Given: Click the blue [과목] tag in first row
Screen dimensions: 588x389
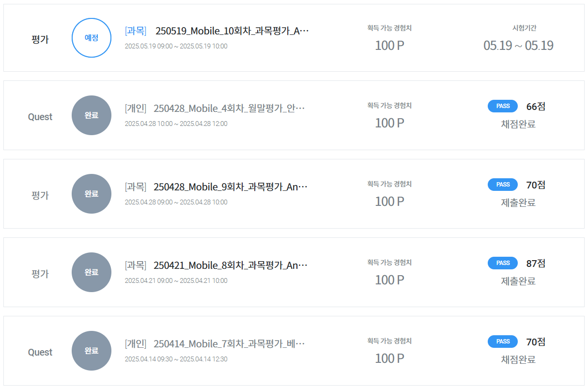Looking at the screenshot, I should click(136, 31).
